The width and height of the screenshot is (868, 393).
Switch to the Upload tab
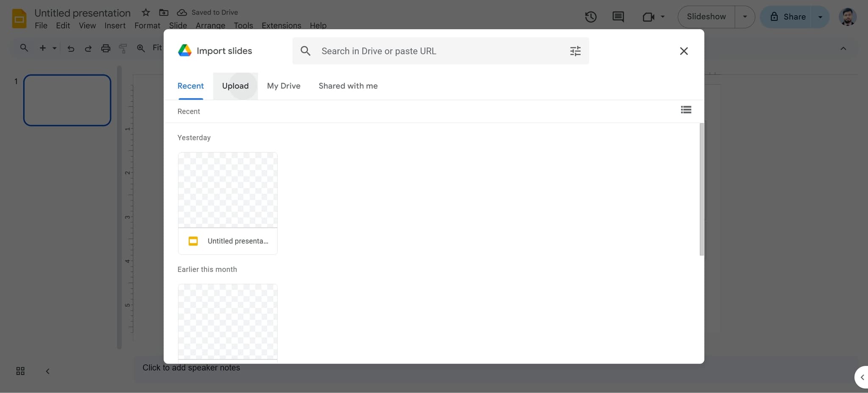click(235, 86)
